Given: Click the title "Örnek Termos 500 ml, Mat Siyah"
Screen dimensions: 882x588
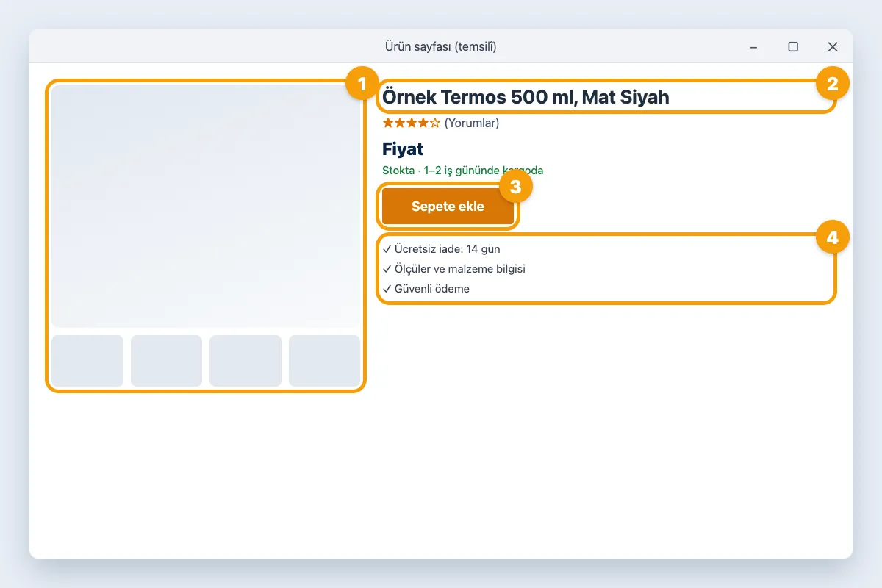Looking at the screenshot, I should 526,97.
